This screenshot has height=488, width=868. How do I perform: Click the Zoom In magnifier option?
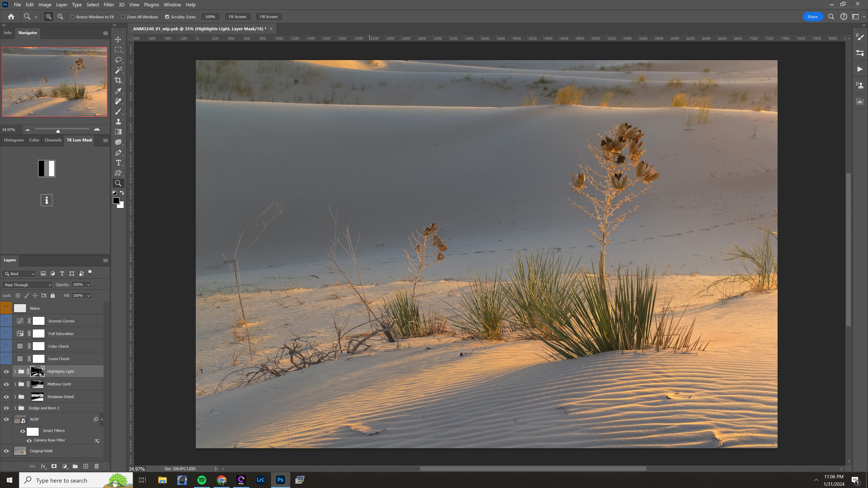(x=49, y=16)
